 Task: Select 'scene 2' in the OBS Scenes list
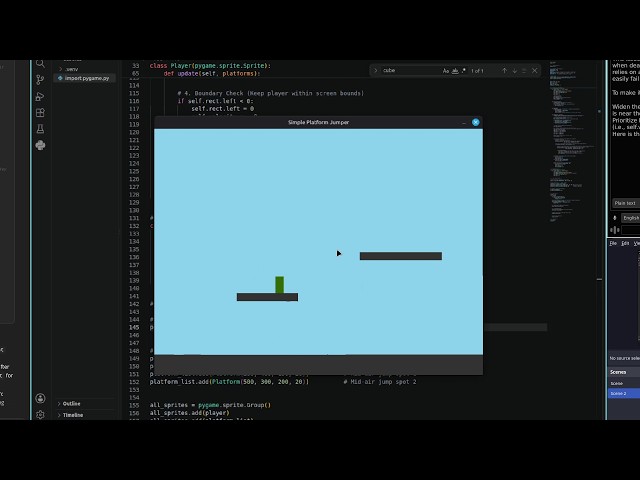(624, 393)
